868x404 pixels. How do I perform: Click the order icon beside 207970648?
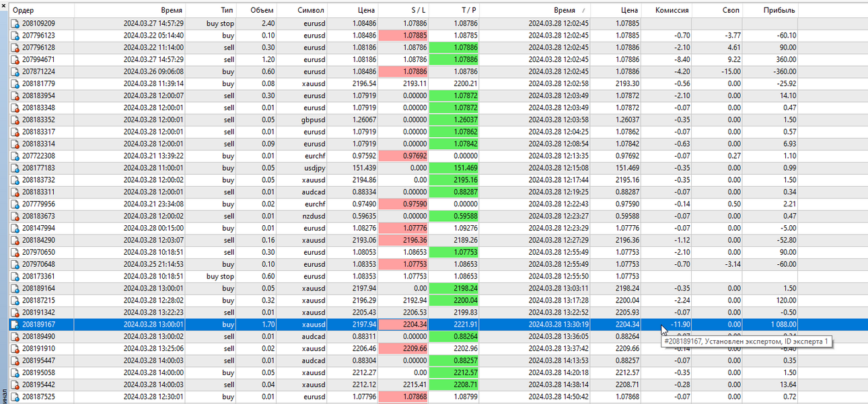pyautogui.click(x=15, y=264)
